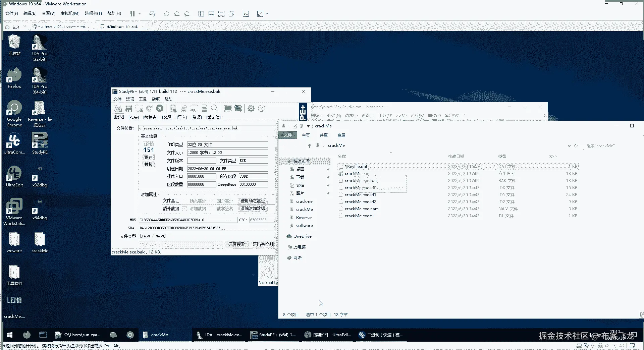Toggle the 固定基址 checkbox
This screenshot has width=644, height=350.
click(x=212, y=201)
